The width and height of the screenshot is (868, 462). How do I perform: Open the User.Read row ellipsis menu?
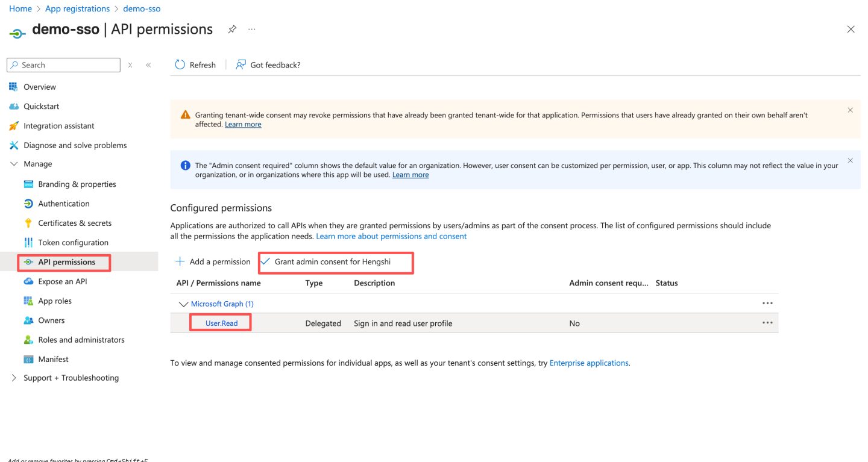coord(767,323)
